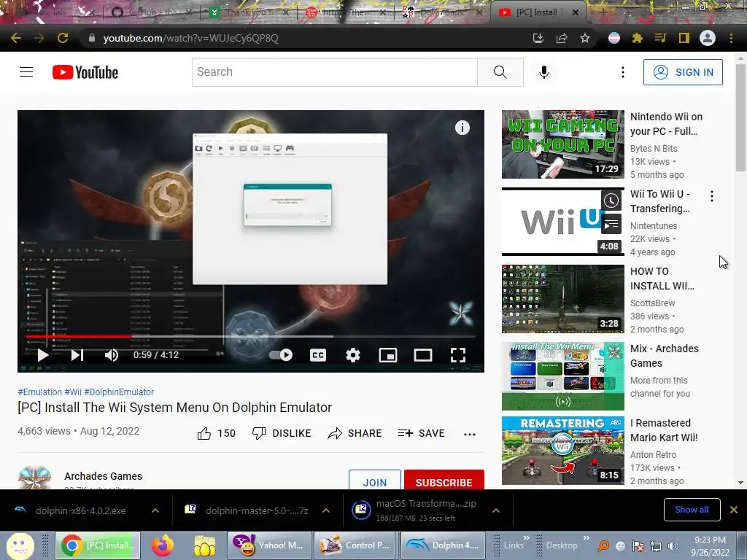The width and height of the screenshot is (747, 560).
Task: Switch to the Downloads tab
Action: click(x=443, y=13)
